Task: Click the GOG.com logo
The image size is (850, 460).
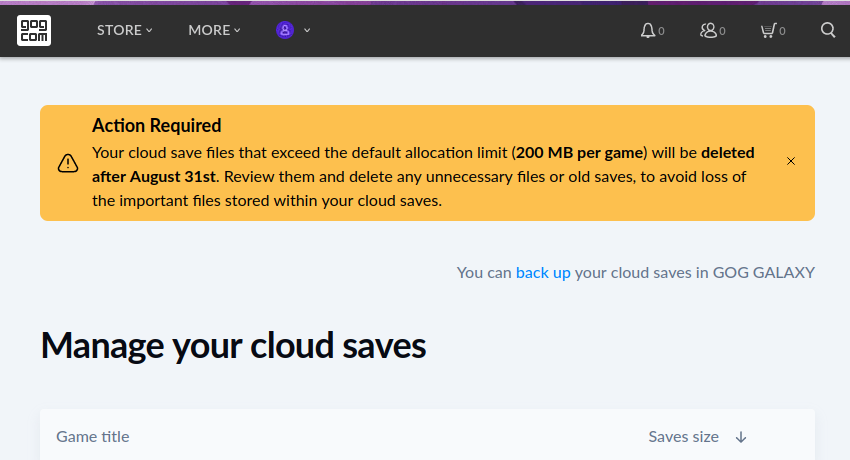Action: pos(34,30)
